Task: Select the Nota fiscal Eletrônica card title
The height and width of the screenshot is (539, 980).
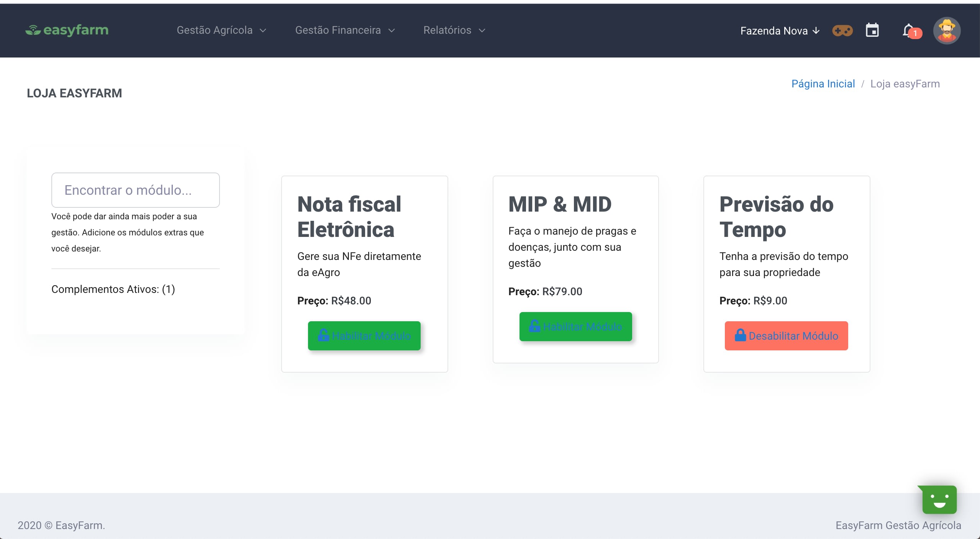Action: click(349, 217)
